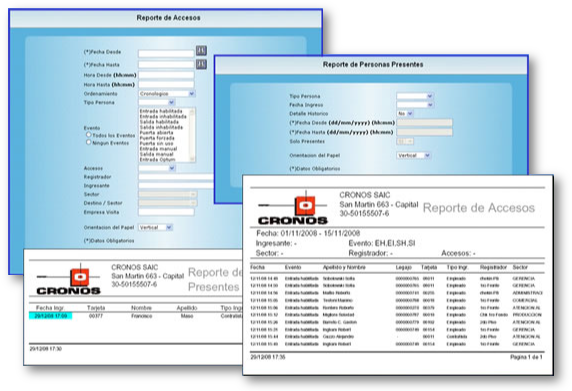Click the Evento list scrollbar
Screen dimensions: 572x391
click(192, 135)
